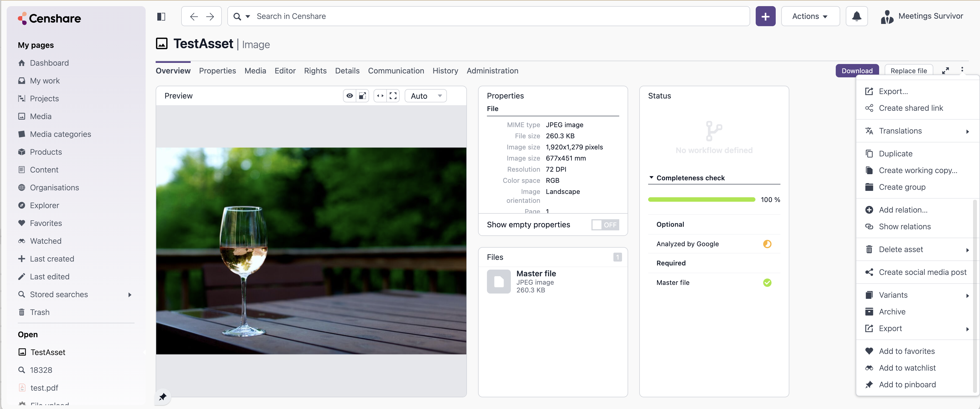Click the purple plus create button
This screenshot has width=980, height=409.
[765, 16]
